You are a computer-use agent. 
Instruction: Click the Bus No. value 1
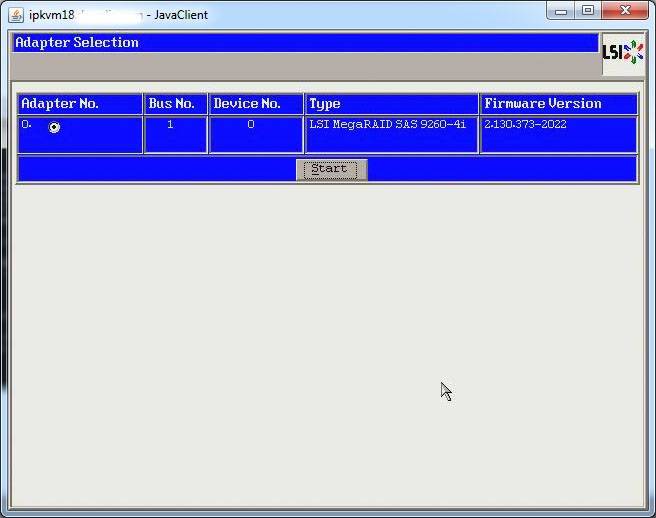[170, 124]
